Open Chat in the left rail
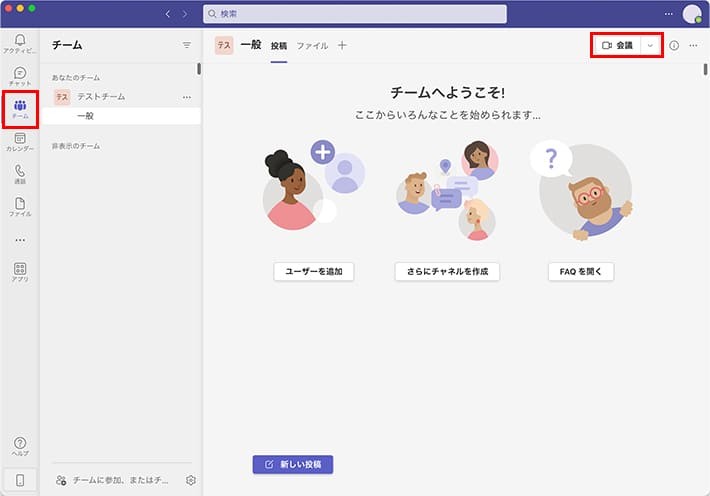Image resolution: width=710 pixels, height=496 pixels. pyautogui.click(x=20, y=76)
